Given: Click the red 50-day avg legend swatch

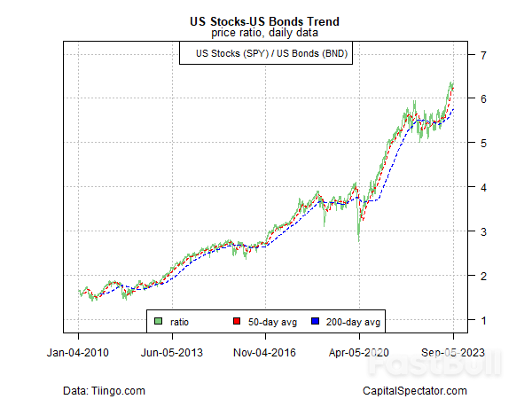Looking at the screenshot, I should [x=237, y=320].
